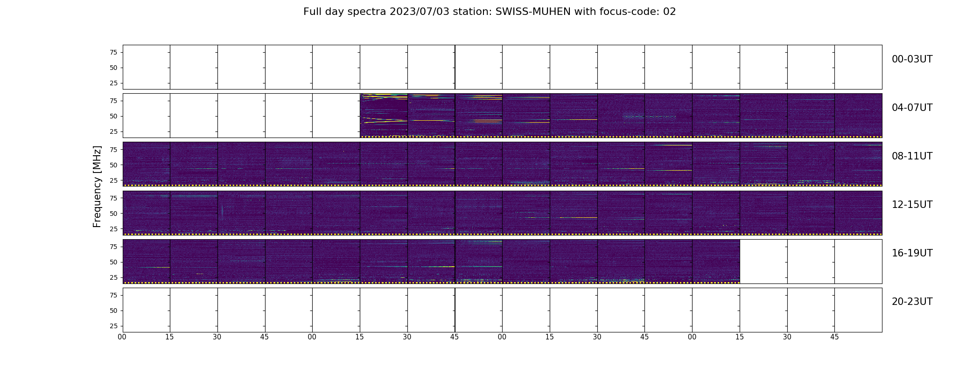The width and height of the screenshot is (980, 373).
Task: Click the 50 tick of the 12-15UT row
Action: 113,213
